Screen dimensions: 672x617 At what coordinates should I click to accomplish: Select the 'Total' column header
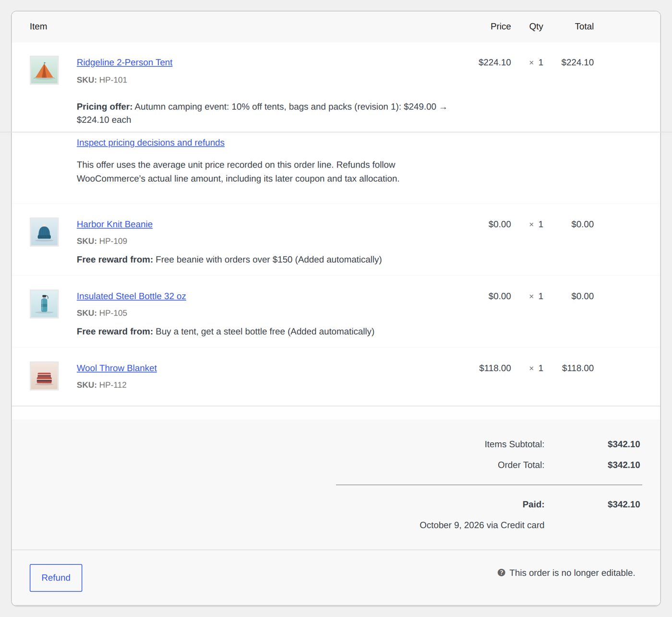584,26
